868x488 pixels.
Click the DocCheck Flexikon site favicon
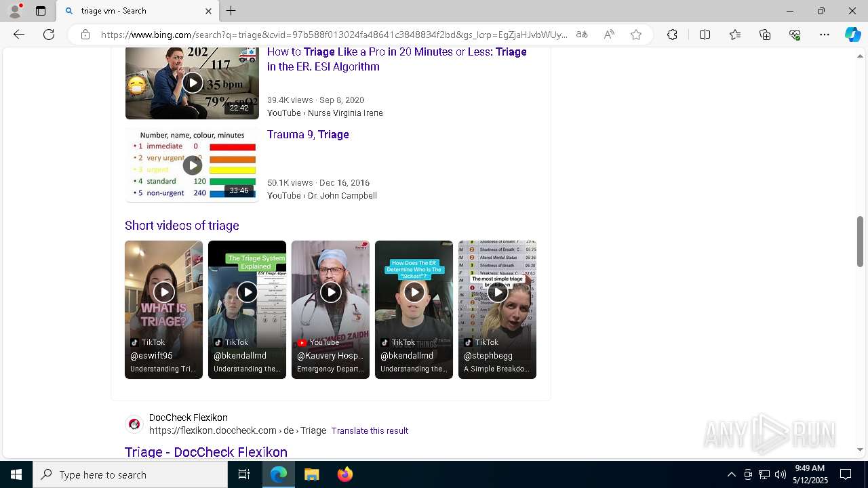[134, 424]
